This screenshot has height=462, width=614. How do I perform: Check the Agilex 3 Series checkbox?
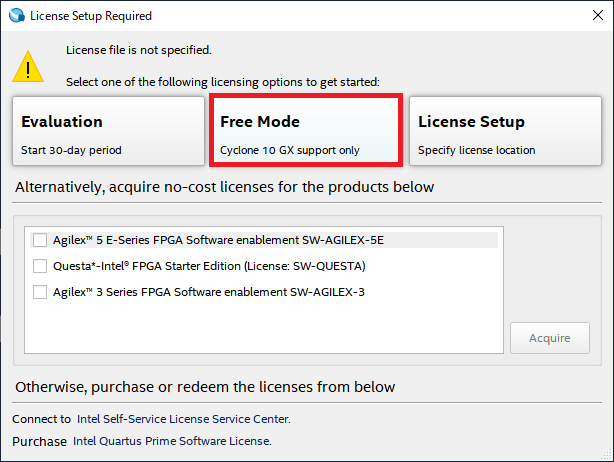pos(40,292)
